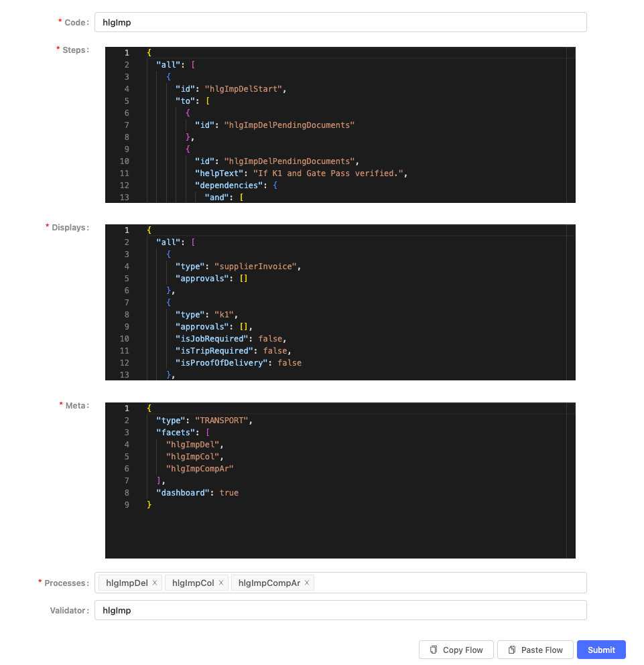The height and width of the screenshot is (665, 644).
Task: Remove the hlgImpDel process tag
Action: point(155,583)
